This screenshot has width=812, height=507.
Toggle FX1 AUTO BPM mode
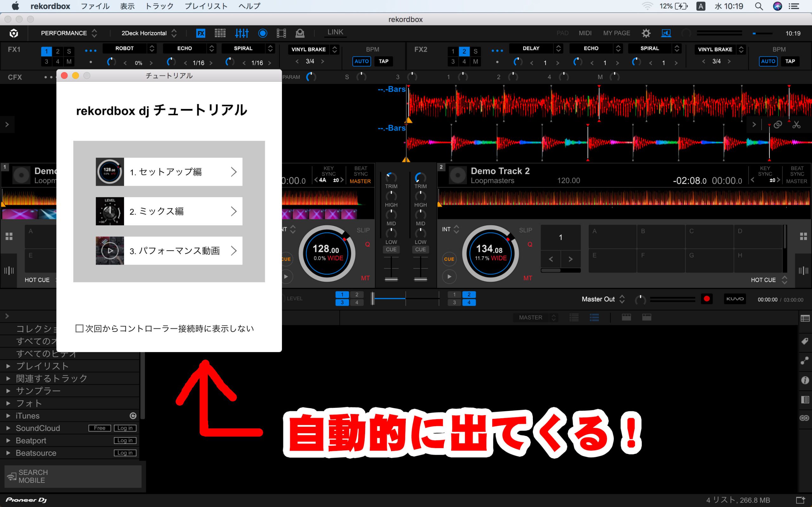361,61
